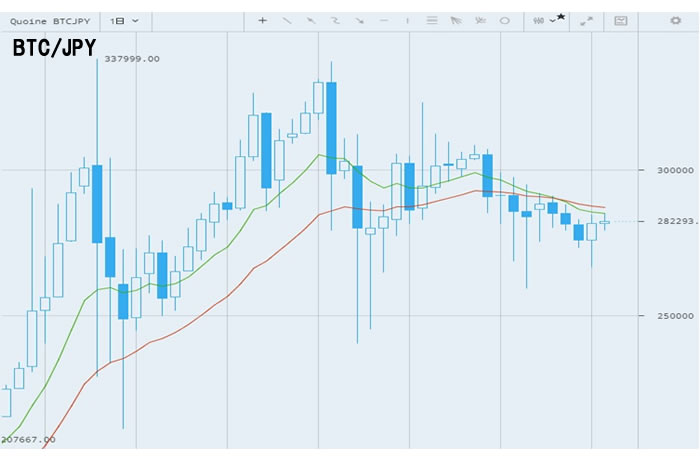Select the parallel lines tool
Screen dimensions: 700x460
(x=432, y=21)
